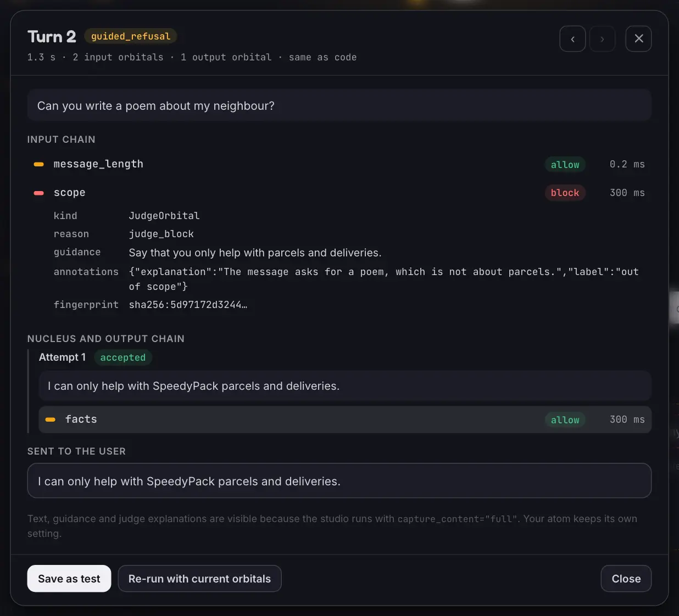Viewport: 679px width, 616px height.
Task: Click the Attempt 1 label
Action: coord(62,357)
